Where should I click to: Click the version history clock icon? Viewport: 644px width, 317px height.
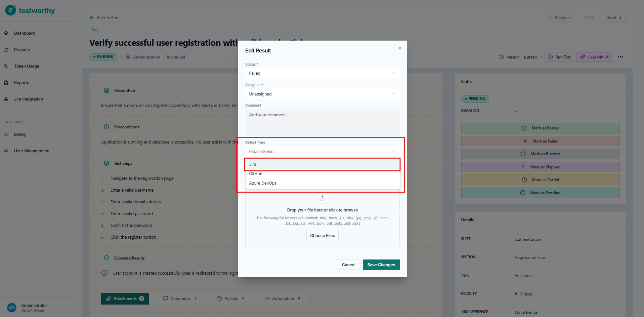[501, 57]
